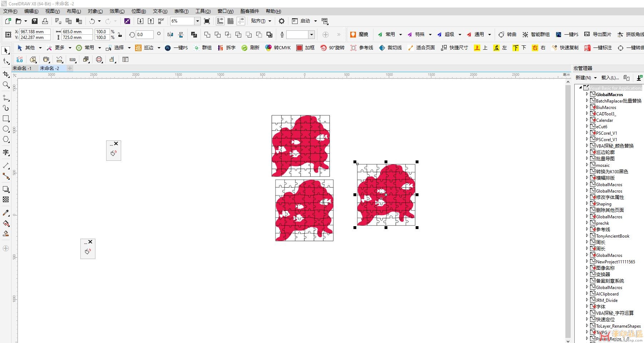Click the New document icon
The image size is (644, 343).
[8, 21]
